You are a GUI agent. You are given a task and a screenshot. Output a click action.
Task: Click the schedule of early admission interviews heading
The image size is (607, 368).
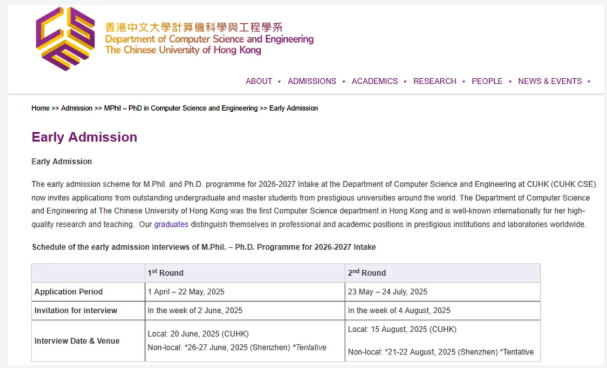coord(204,247)
